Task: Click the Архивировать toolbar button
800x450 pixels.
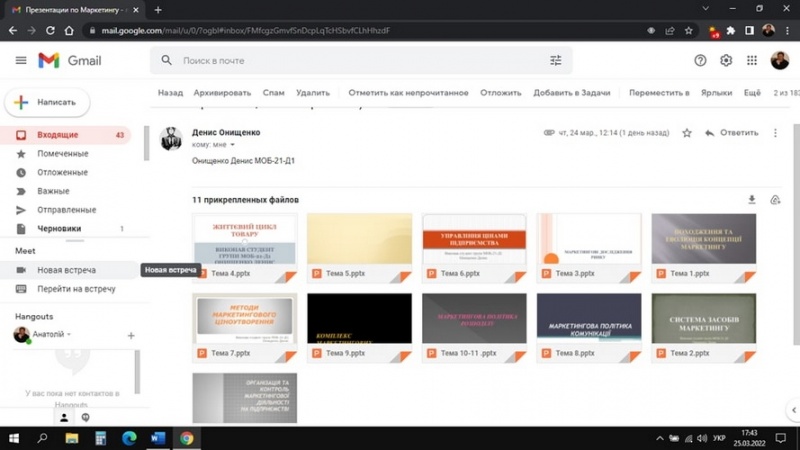Action: pos(223,93)
